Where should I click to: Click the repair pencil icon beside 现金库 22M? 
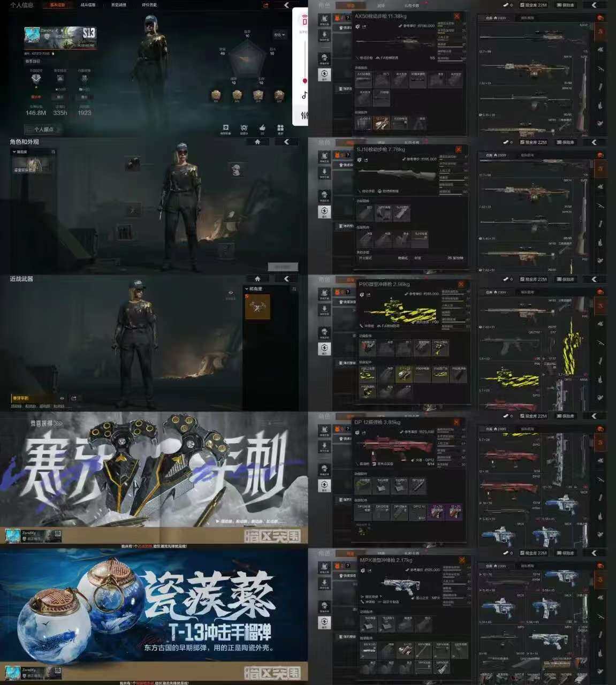pos(506,5)
